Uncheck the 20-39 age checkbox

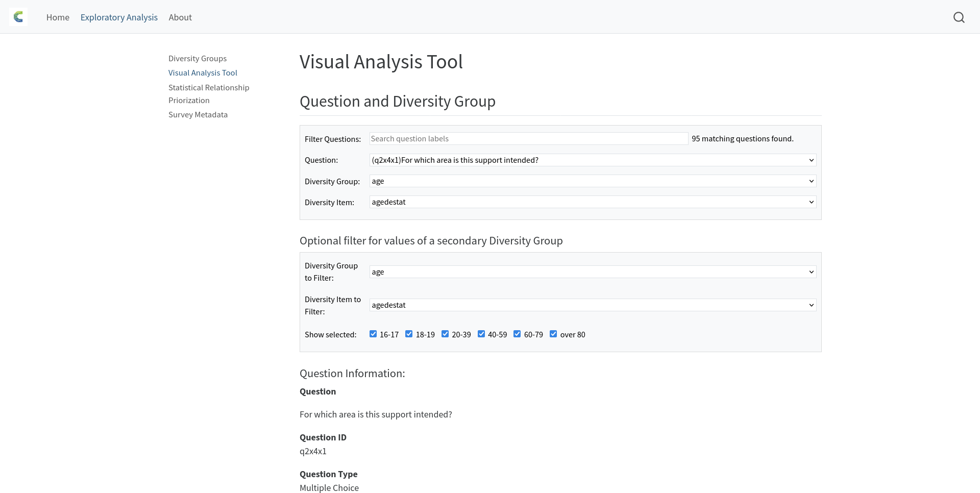pyautogui.click(x=446, y=333)
